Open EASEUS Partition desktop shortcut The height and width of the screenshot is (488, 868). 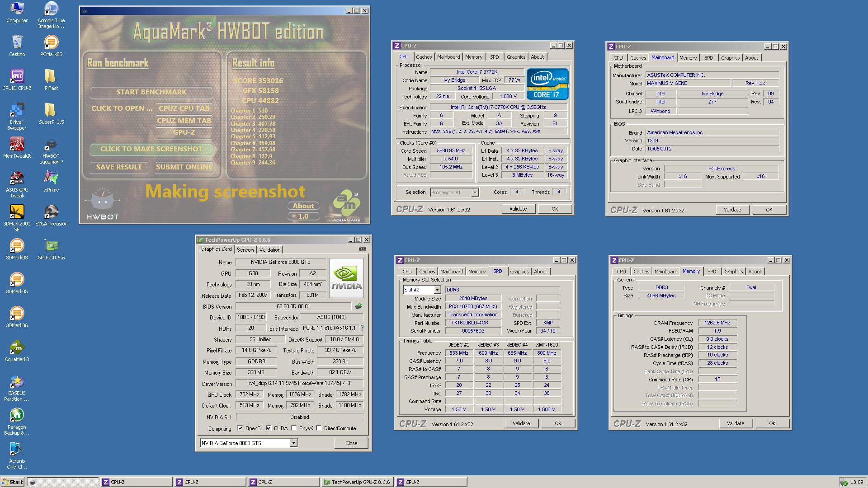(x=17, y=388)
